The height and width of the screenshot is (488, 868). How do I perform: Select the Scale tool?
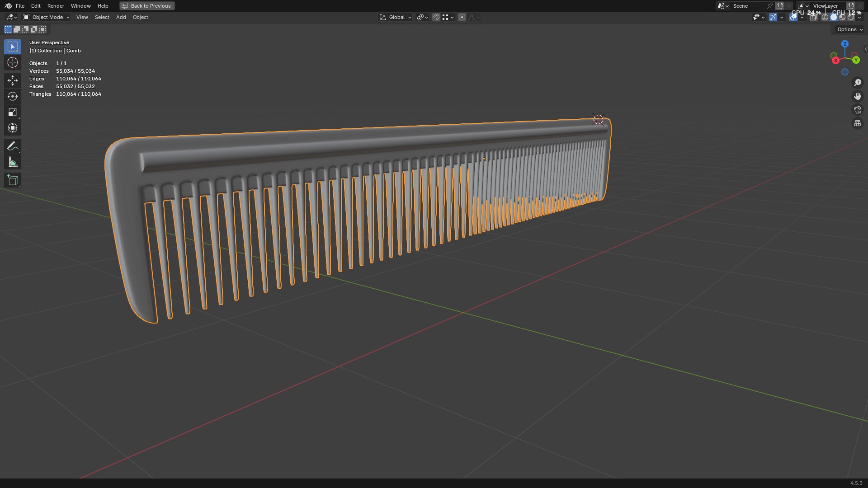tap(13, 112)
